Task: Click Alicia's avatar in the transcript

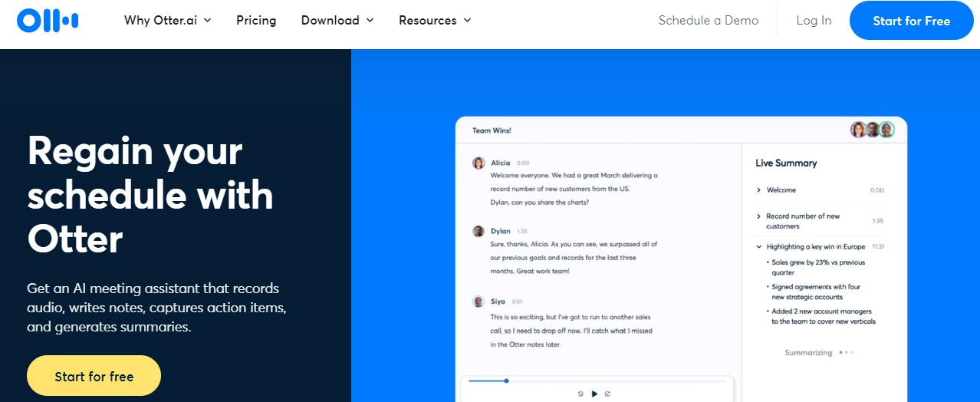Action: [478, 163]
